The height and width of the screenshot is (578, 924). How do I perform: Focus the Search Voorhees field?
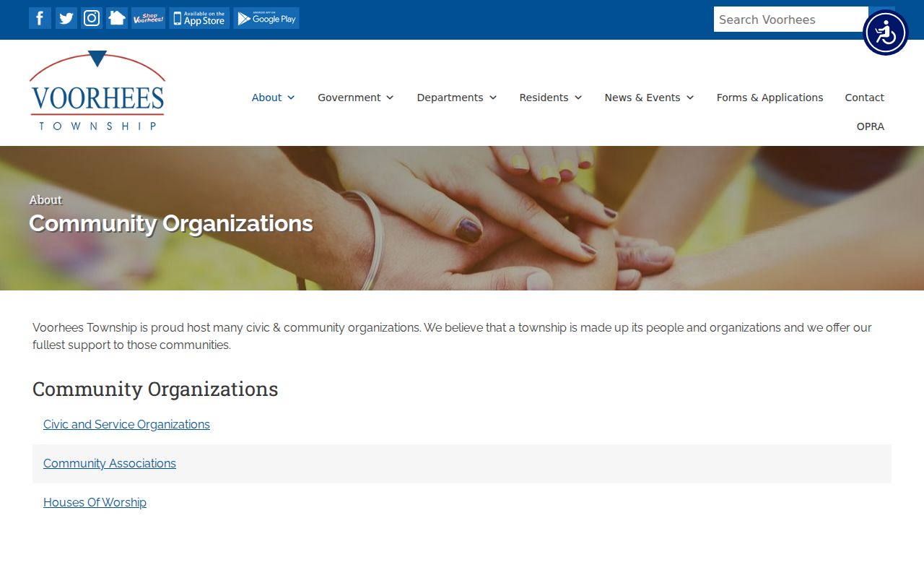[790, 20]
